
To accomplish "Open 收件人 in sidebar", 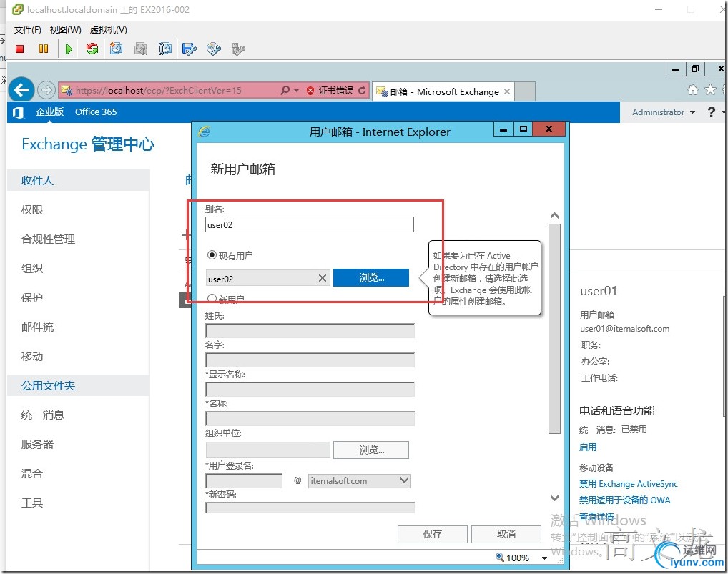I will [x=78, y=181].
